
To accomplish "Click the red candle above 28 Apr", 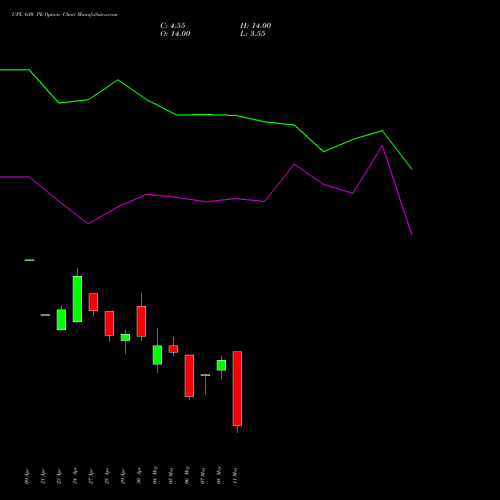I will (x=109, y=323).
